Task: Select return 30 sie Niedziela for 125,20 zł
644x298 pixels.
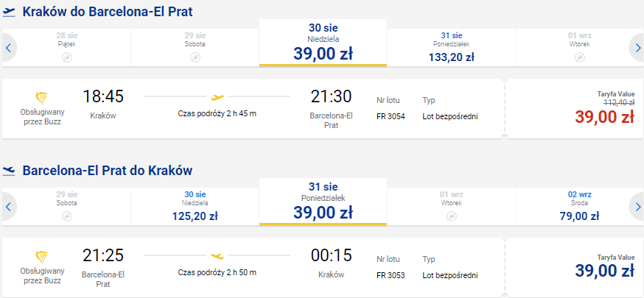Action: 195,207
